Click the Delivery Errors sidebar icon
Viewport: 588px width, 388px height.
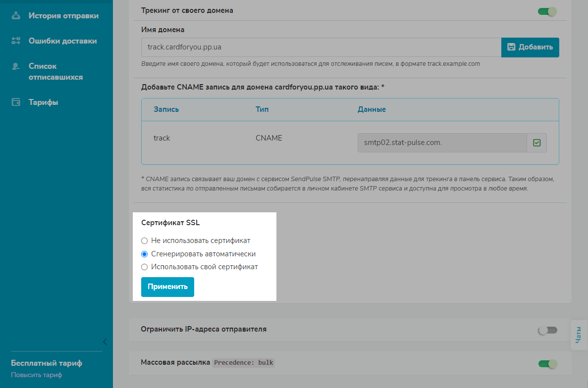(16, 41)
